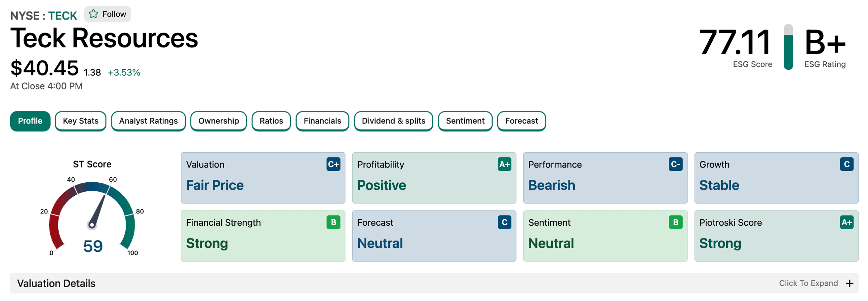Select the Ownership tab
This screenshot has height=301, width=868.
click(218, 121)
